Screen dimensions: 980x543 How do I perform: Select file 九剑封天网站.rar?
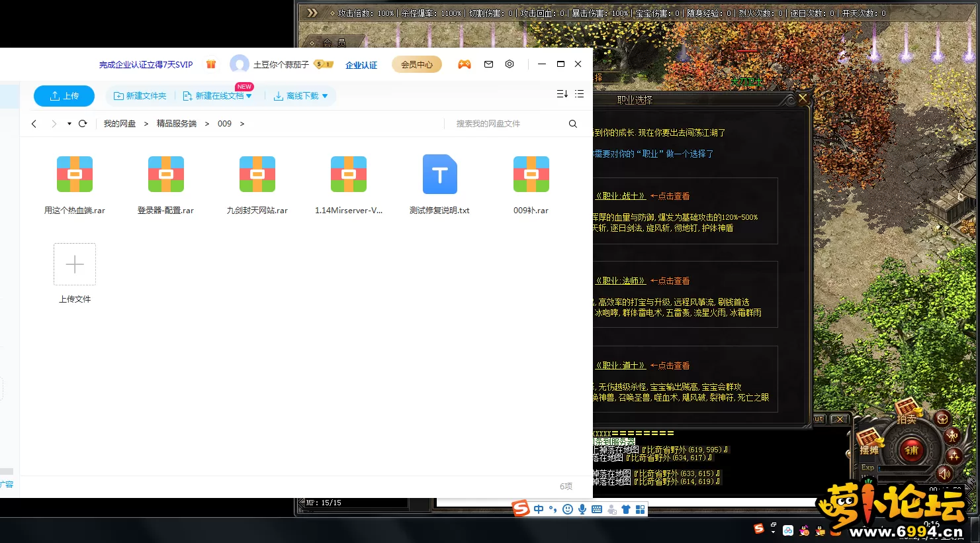[257, 184]
